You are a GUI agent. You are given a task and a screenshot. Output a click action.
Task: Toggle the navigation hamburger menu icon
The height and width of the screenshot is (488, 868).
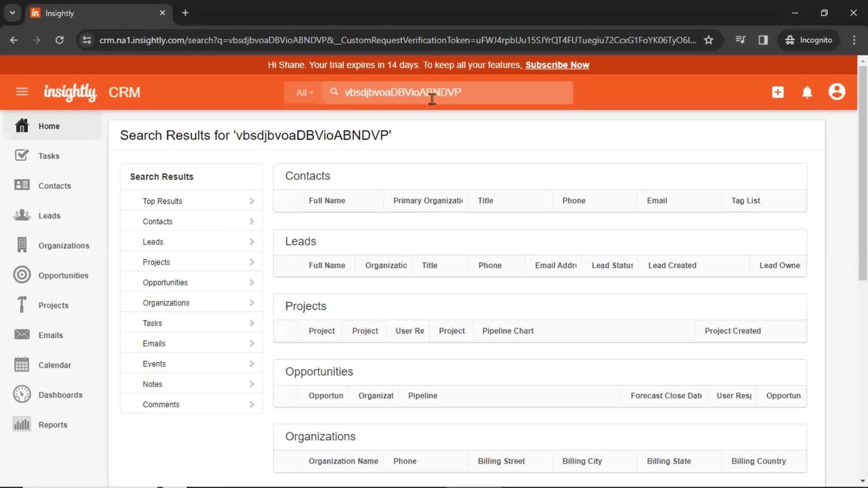21,92
